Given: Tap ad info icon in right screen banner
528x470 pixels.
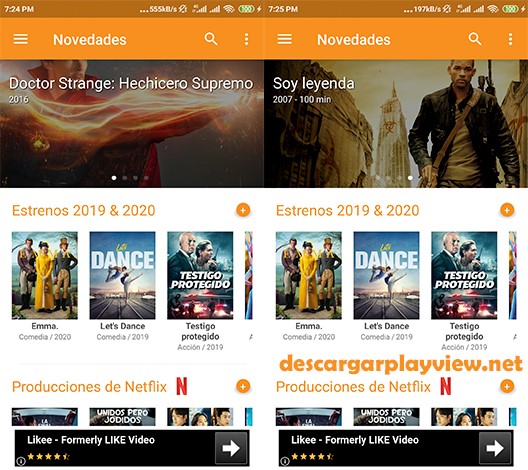Looking at the screenshot, I should (285, 461).
